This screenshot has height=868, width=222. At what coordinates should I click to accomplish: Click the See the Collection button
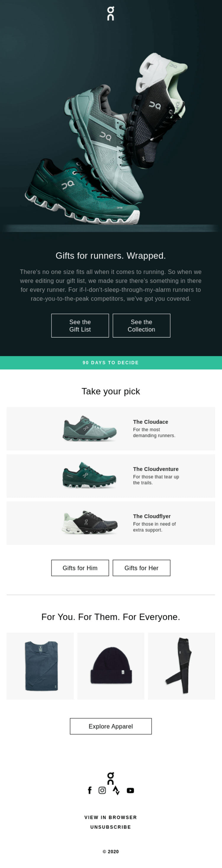click(x=141, y=325)
